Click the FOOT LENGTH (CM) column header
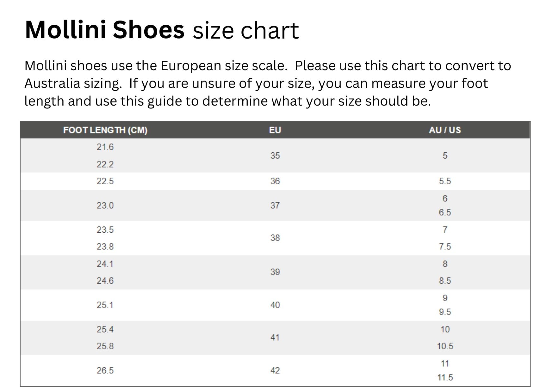553x392 pixels. pyautogui.click(x=105, y=130)
